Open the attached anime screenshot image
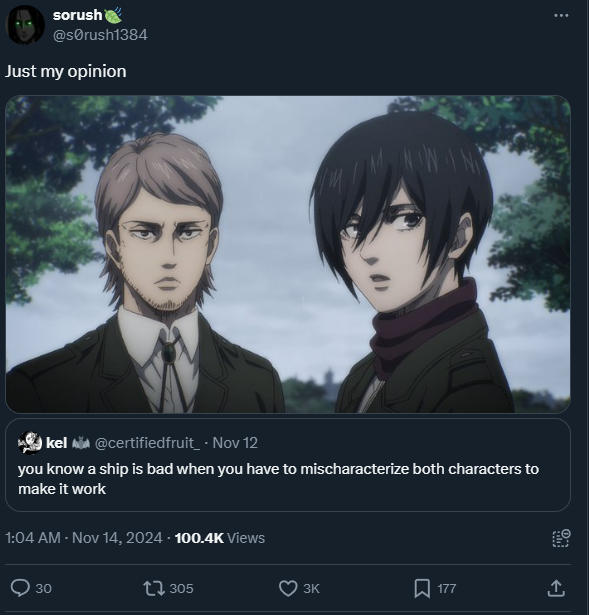The width and height of the screenshot is (589, 615). point(288,254)
